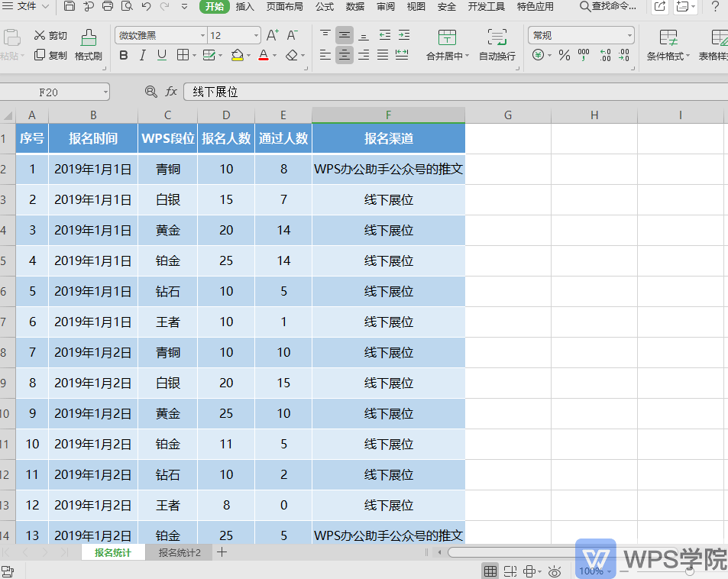Decrease font size with A- icon
Screen dimensions: 728x579
coord(292,35)
